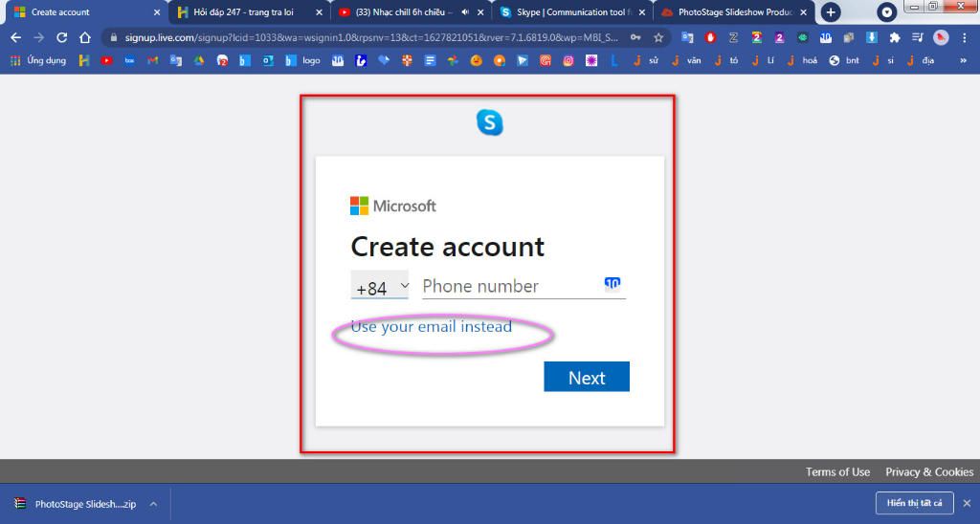Open the sử bookmark
Viewport: 980px width, 524px height.
(x=646, y=60)
